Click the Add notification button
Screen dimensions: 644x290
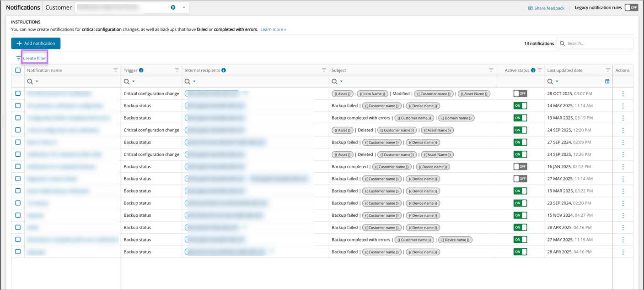pyautogui.click(x=36, y=43)
